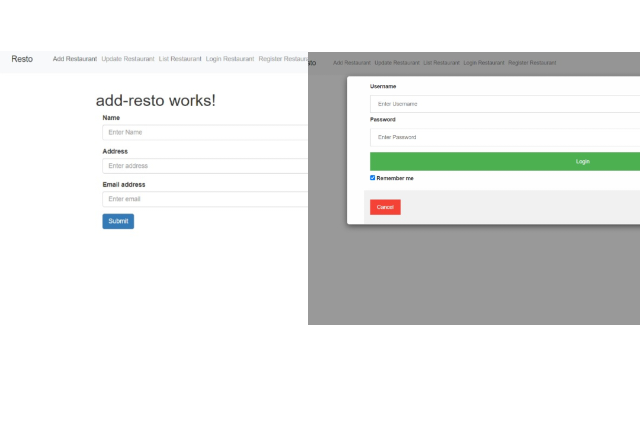Open List Restaurant in the left navbar
640x425 pixels.
180,59
